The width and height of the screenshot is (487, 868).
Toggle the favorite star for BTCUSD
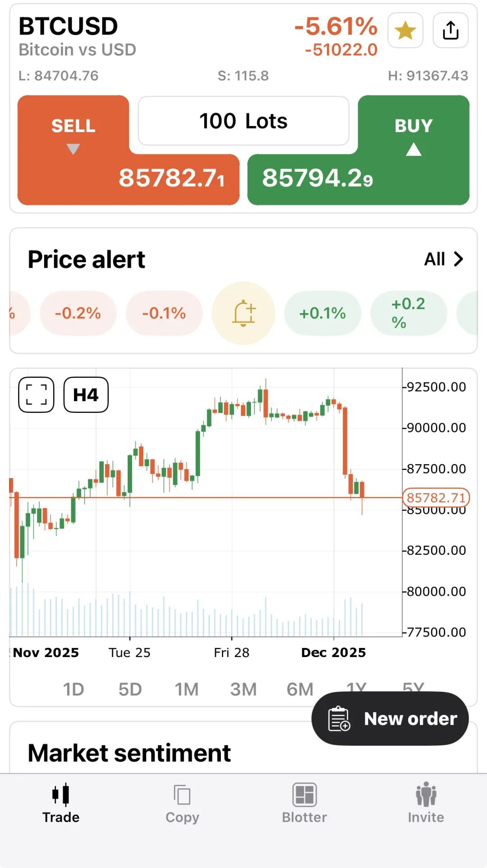[x=405, y=31]
